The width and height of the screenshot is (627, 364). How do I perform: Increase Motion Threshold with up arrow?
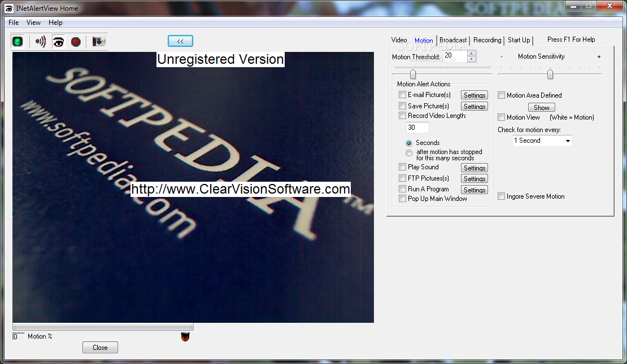tap(472, 54)
